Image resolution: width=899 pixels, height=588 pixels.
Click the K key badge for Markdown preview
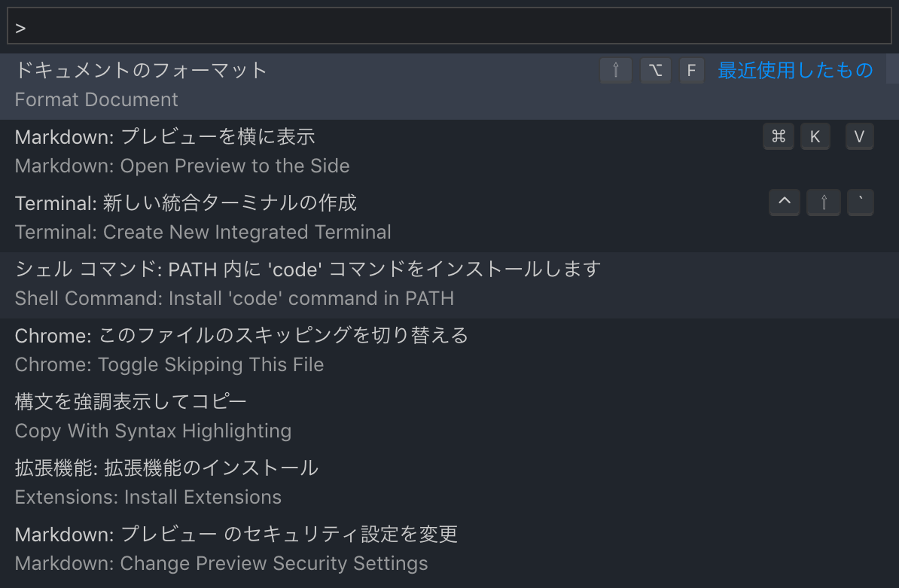tap(815, 137)
